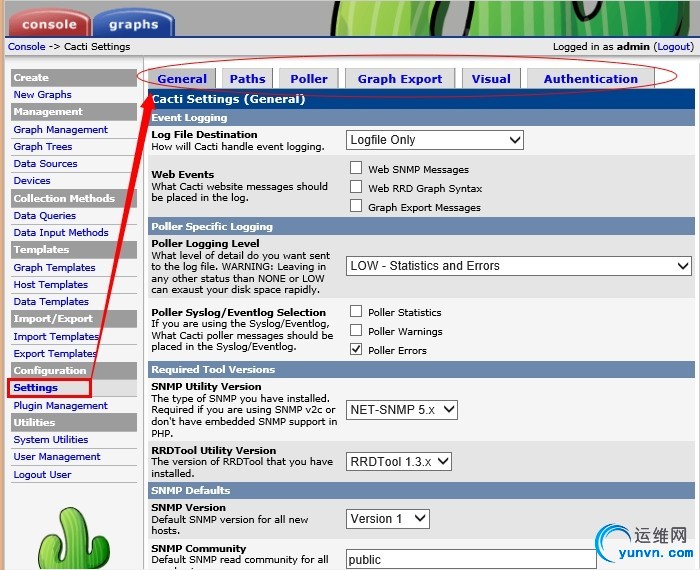
Task: Open Import Templates page
Action: coord(56,337)
